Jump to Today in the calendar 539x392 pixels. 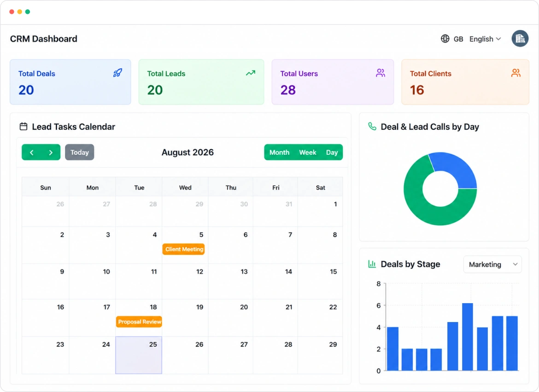click(x=79, y=152)
